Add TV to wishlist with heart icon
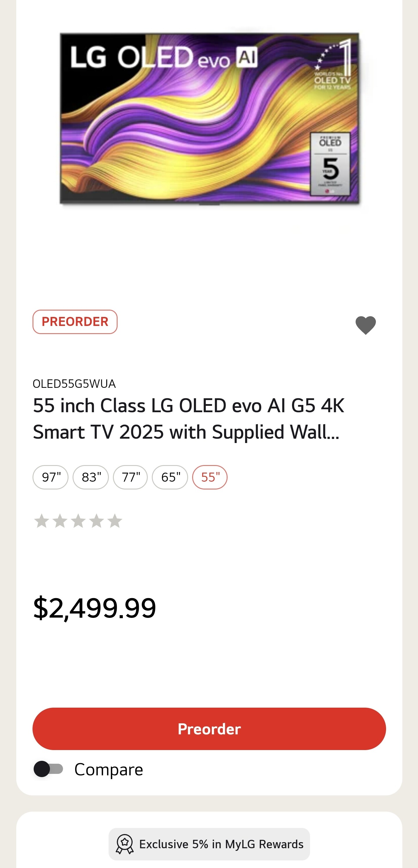The width and height of the screenshot is (418, 868). [x=365, y=325]
